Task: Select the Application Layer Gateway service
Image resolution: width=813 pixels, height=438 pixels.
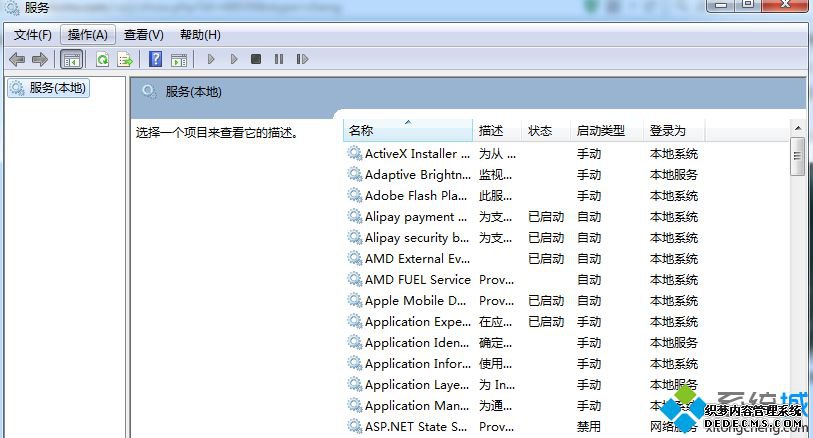Action: [x=523, y=385]
